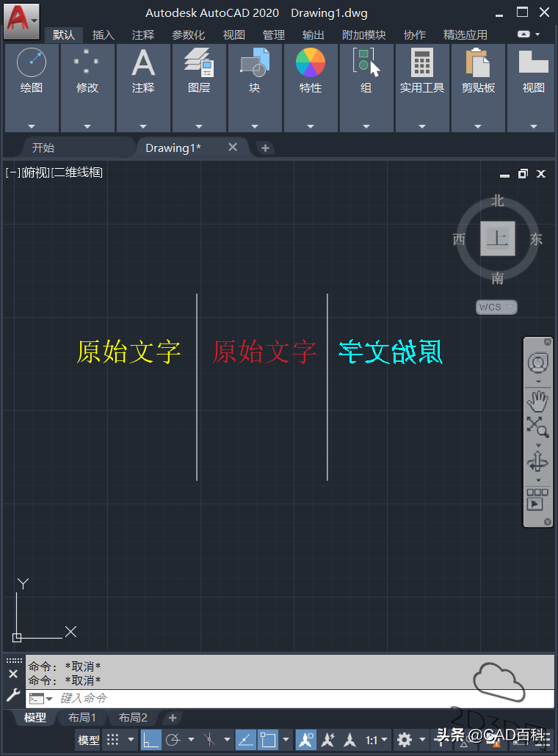
Task: Open the Layers (图层) panel icon
Action: click(x=199, y=62)
